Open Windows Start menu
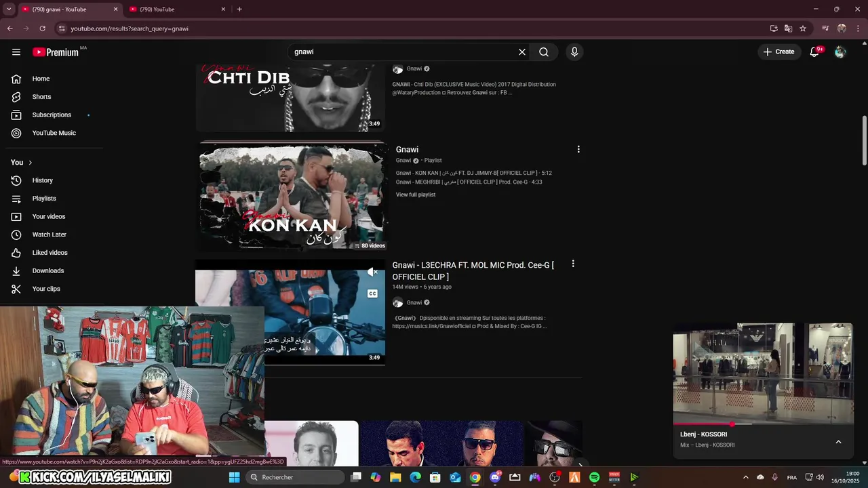Viewport: 868px width, 488px height. pyautogui.click(x=234, y=477)
